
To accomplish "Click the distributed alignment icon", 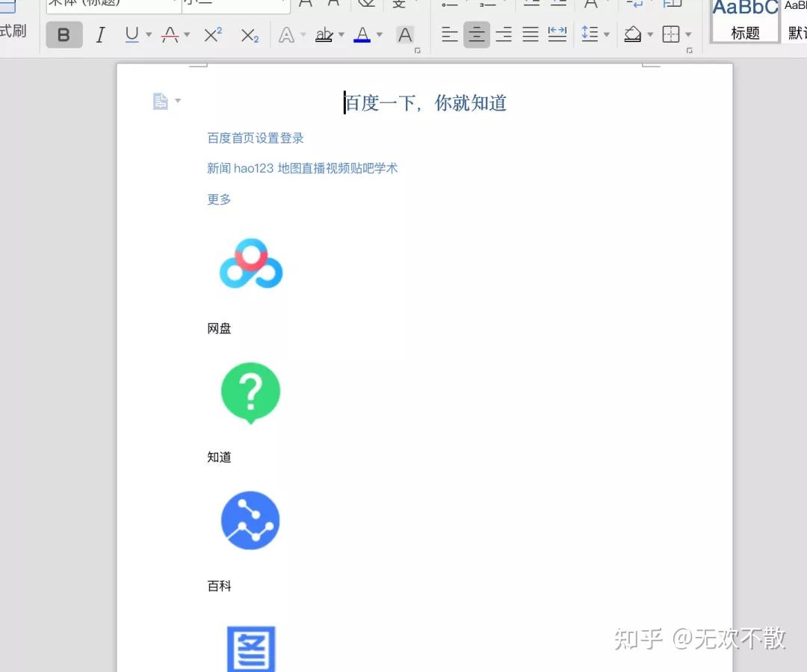I will tap(557, 34).
